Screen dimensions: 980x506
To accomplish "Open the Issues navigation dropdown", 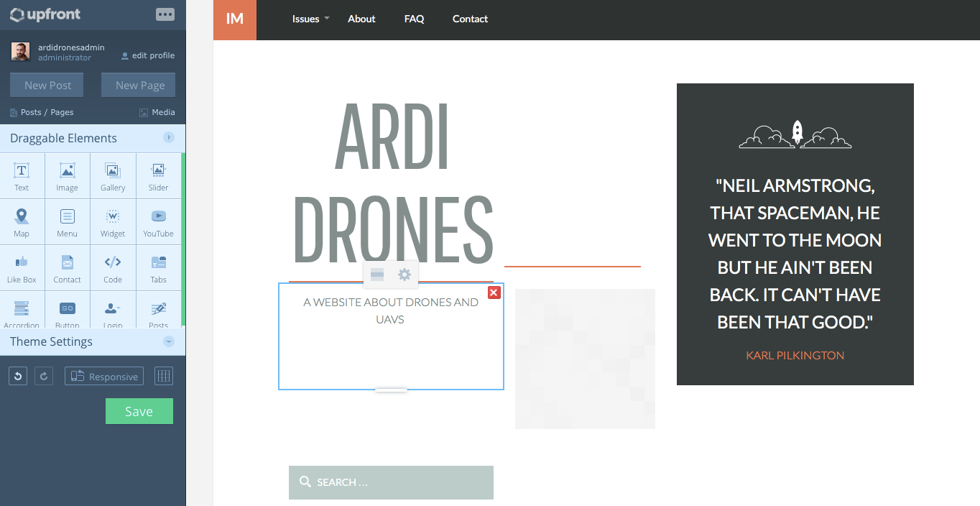I will coord(306,19).
